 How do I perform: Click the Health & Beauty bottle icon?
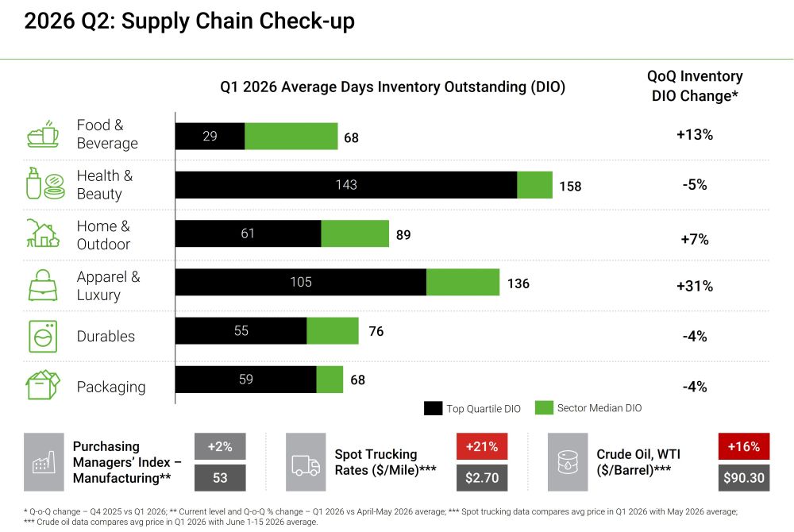point(45,183)
